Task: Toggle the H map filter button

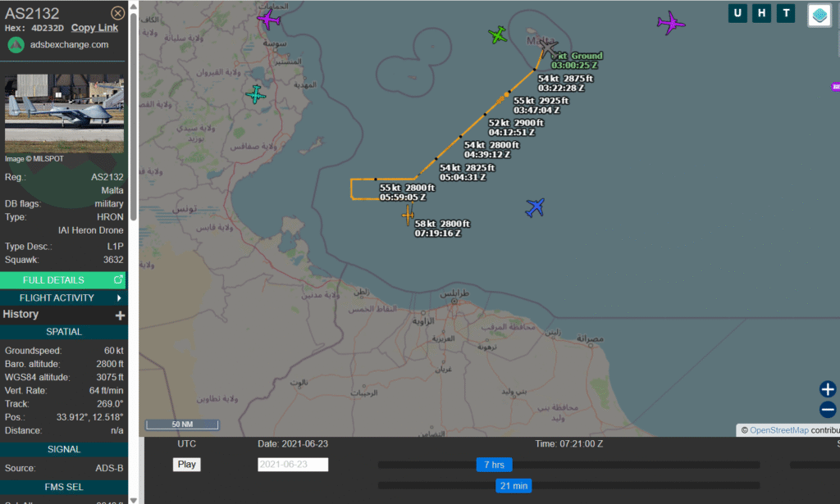Action: [762, 13]
